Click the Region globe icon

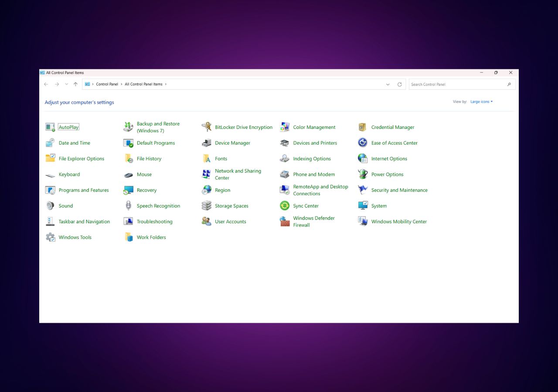coord(207,190)
